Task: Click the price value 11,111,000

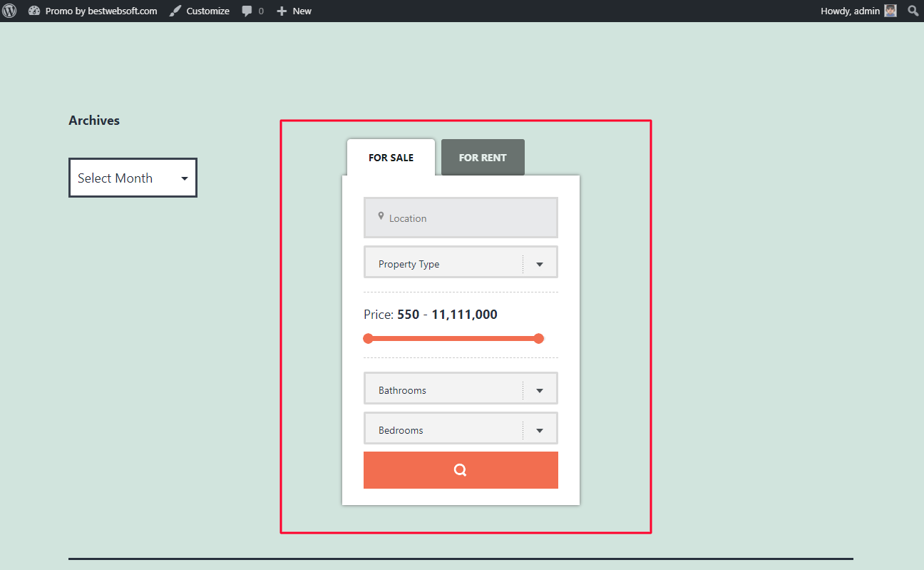Action: [x=464, y=315]
